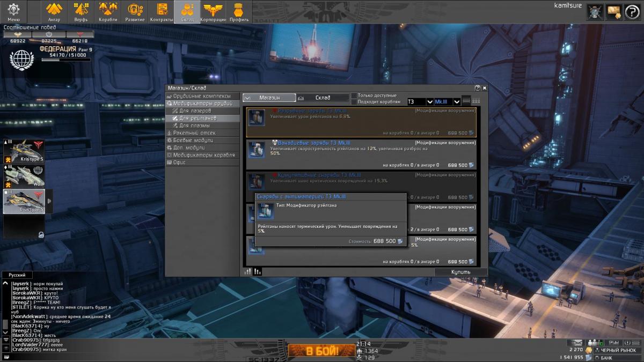Open the Верфь shipyard icon
Screen dimensions: 644x362
81,11
